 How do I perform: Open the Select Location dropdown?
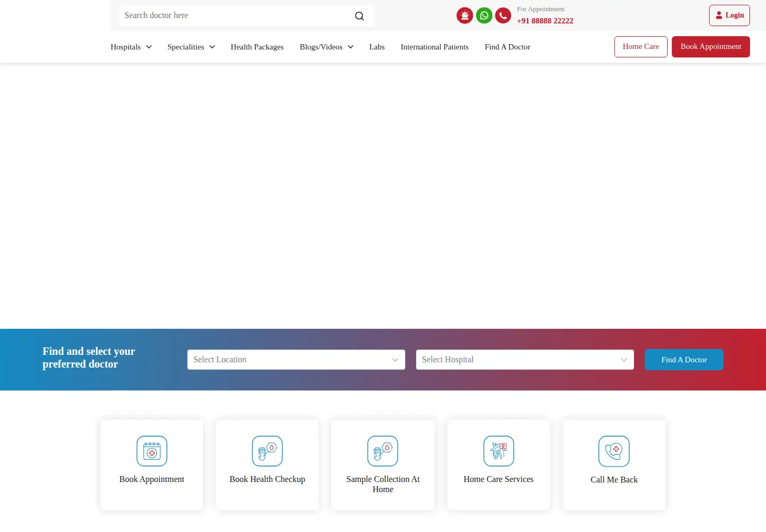296,360
